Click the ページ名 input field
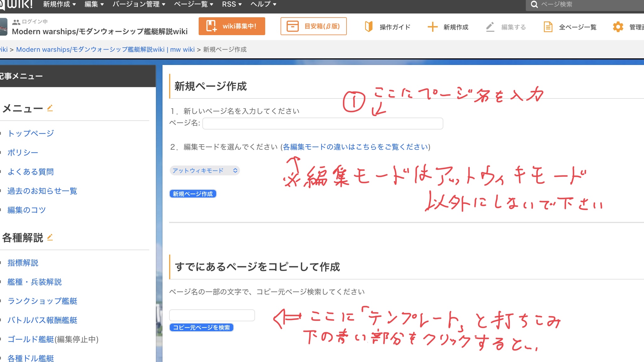 (323, 123)
